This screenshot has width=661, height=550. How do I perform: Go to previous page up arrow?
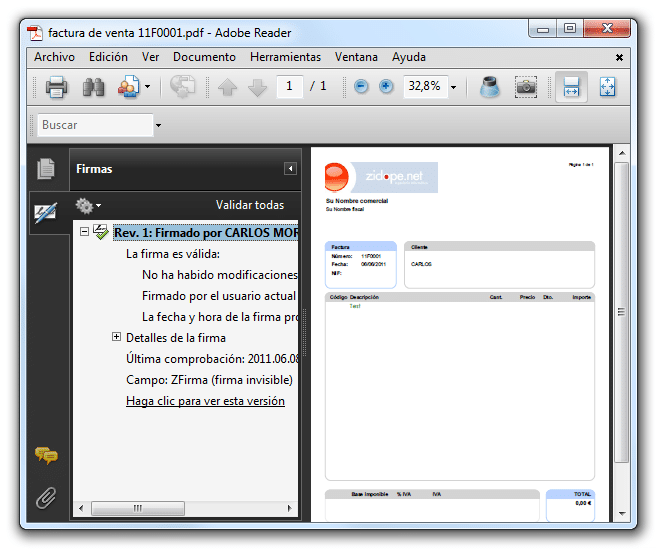pos(227,87)
